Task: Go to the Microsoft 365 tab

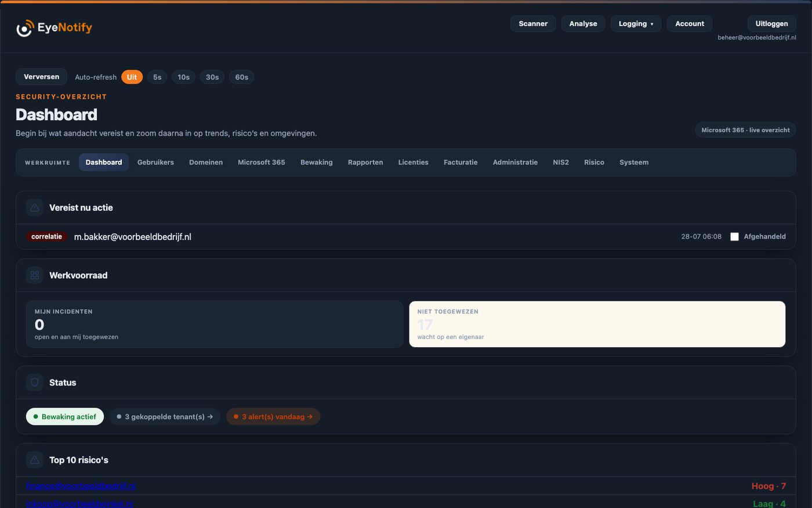Action: click(262, 163)
